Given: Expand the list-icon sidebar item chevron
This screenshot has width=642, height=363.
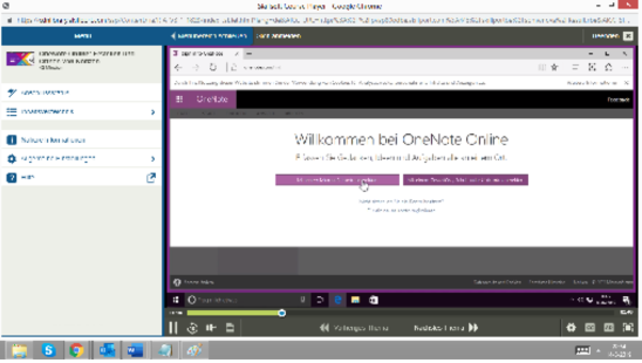Looking at the screenshot, I should (x=153, y=112).
